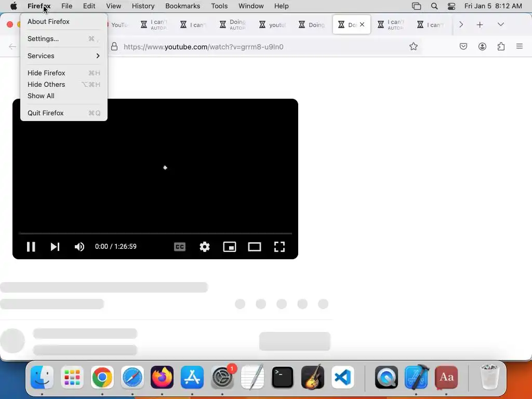View site security lock icon
Screen dimensions: 532x399
click(x=114, y=46)
